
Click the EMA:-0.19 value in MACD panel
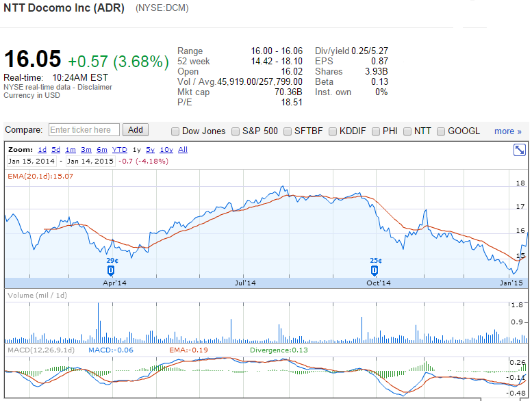[189, 350]
